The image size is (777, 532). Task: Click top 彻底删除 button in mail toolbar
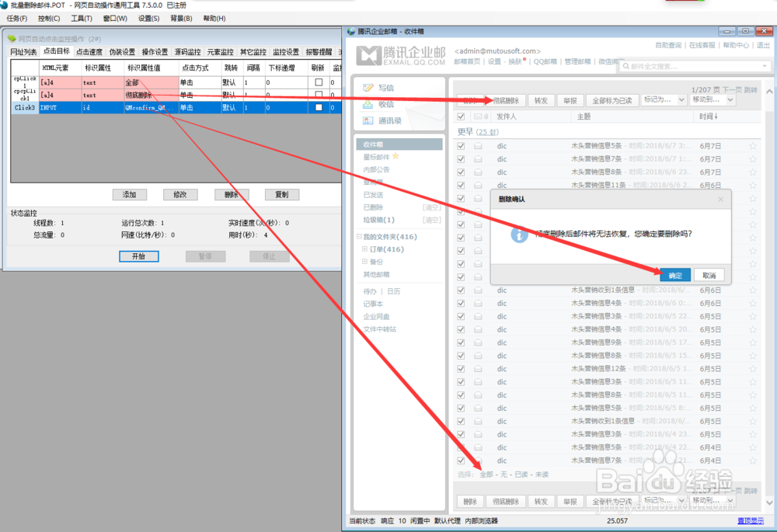(506, 100)
